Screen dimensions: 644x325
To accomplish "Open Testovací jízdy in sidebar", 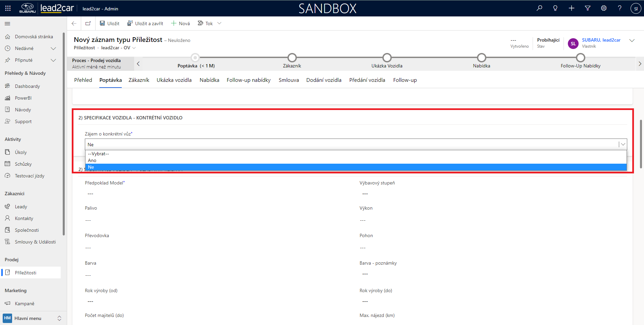I will tap(30, 176).
